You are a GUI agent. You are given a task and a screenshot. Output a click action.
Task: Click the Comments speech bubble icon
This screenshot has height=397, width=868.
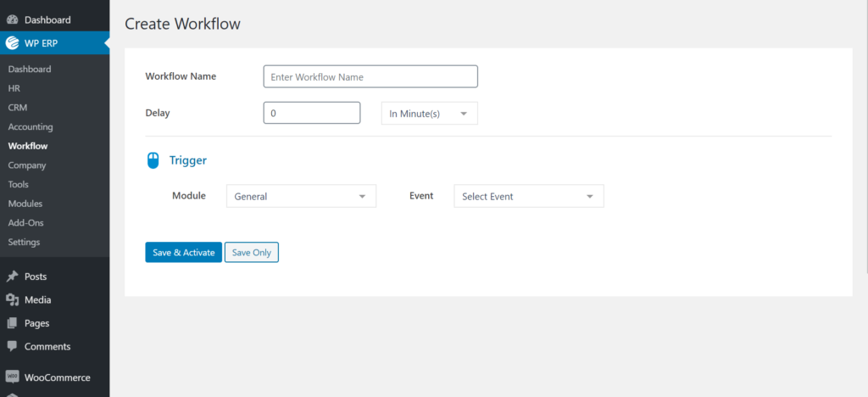[x=12, y=346]
